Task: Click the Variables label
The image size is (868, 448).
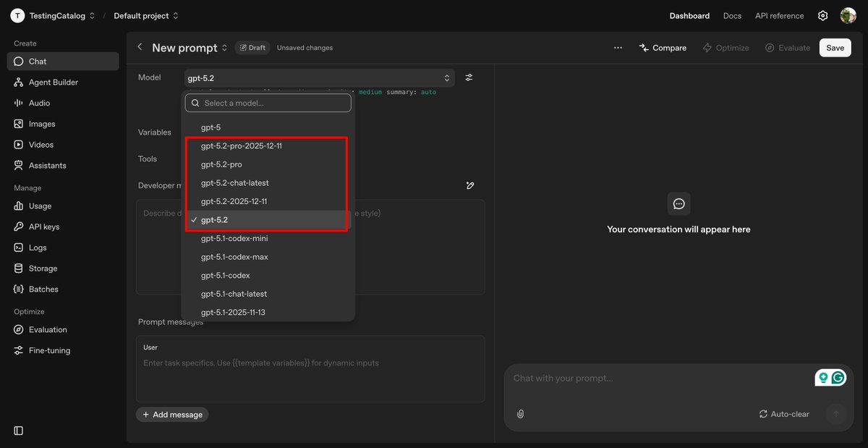Action: (155, 132)
